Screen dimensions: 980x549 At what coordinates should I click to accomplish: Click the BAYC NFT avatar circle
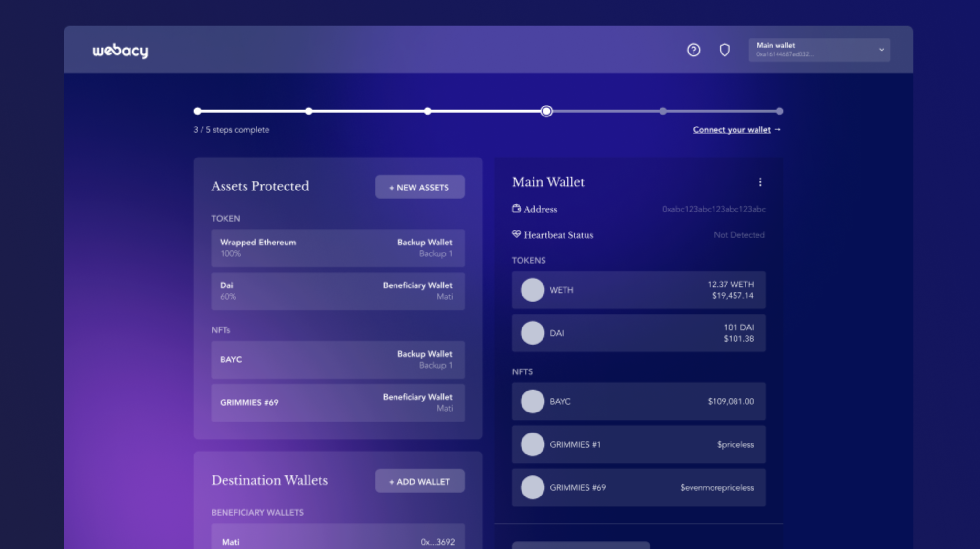pyautogui.click(x=533, y=401)
